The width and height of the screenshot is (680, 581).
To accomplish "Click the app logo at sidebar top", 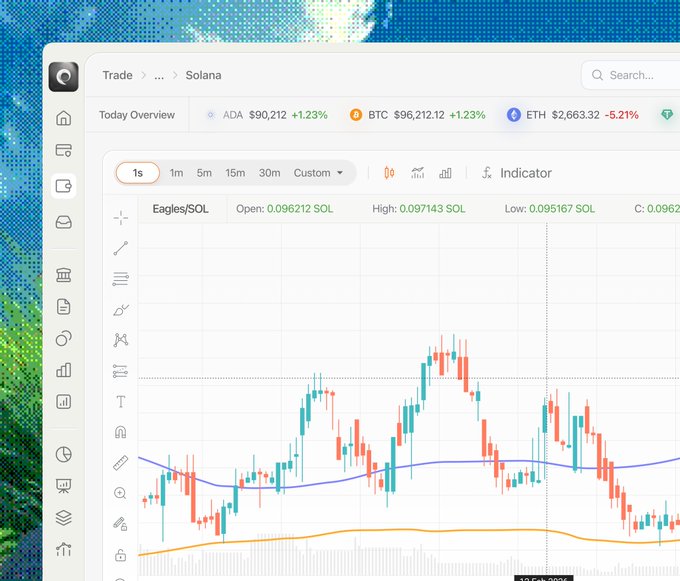I will 64,77.
